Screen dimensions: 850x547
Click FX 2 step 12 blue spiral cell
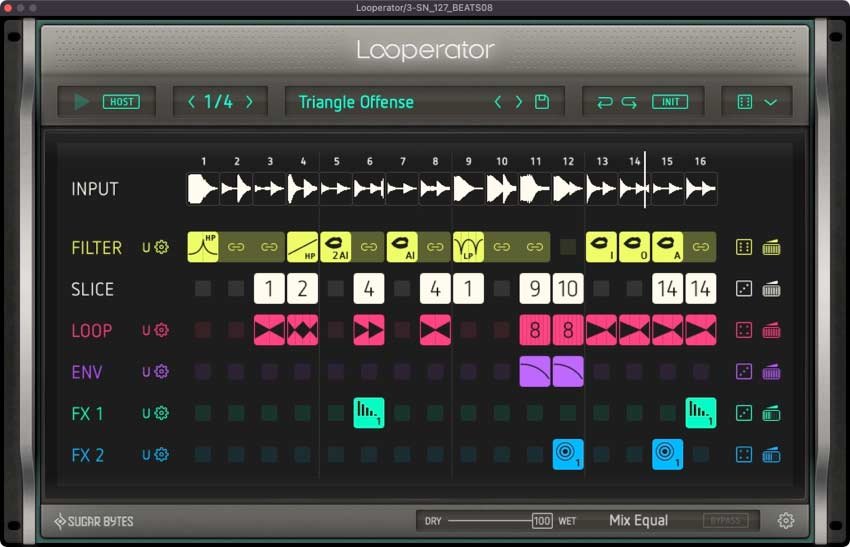click(568, 454)
